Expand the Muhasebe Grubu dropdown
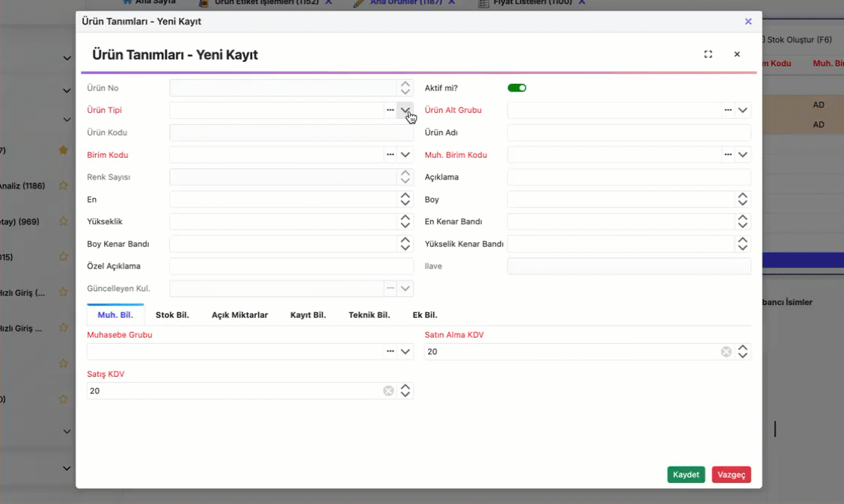The height and width of the screenshot is (504, 844). pyautogui.click(x=406, y=351)
